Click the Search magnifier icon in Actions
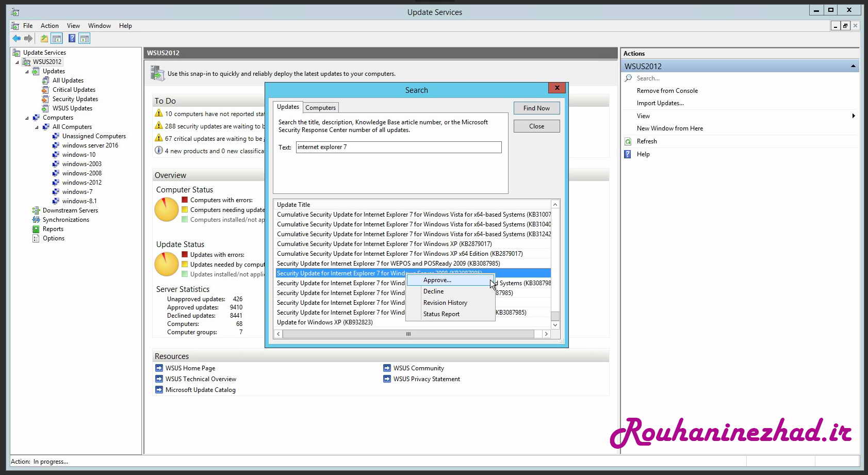The width and height of the screenshot is (868, 475). 628,78
